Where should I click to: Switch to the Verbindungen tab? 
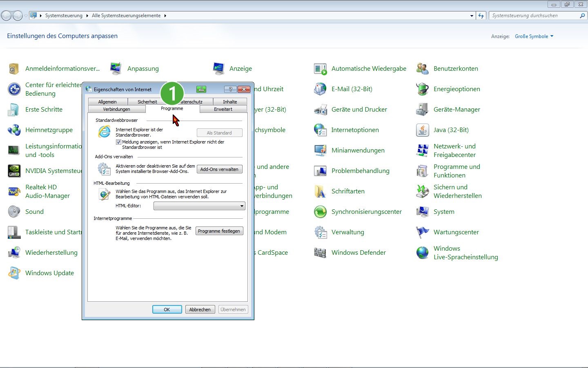coord(116,109)
